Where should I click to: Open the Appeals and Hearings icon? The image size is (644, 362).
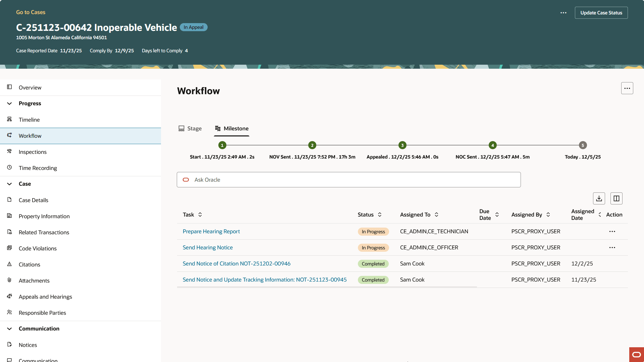coord(9,296)
